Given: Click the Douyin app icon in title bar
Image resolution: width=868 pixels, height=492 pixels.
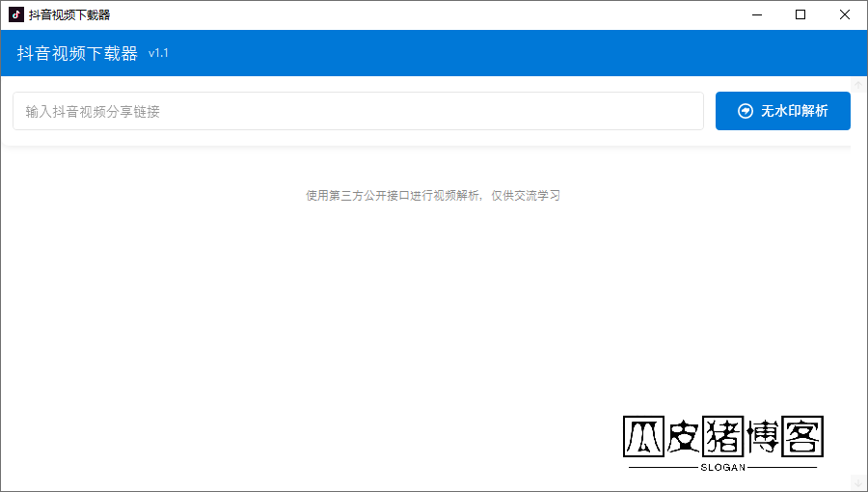Looking at the screenshot, I should pyautogui.click(x=16, y=14).
